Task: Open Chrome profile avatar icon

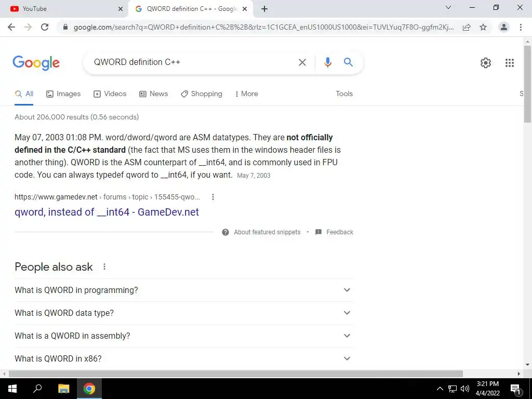Action: pos(504,27)
